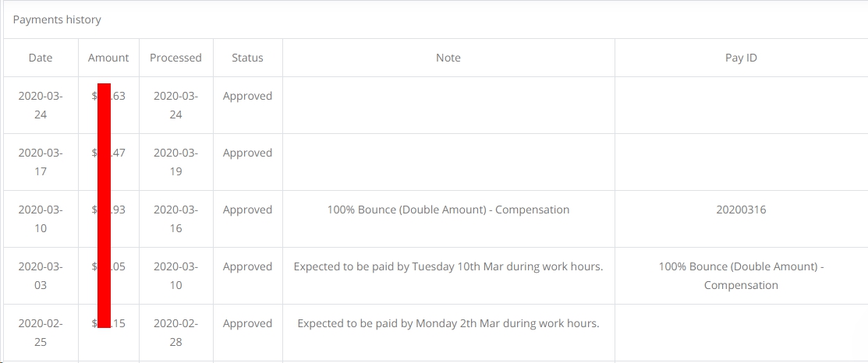Click the Bounce Compensation text in Pay ID column
The image size is (868, 363).
pos(741,276)
